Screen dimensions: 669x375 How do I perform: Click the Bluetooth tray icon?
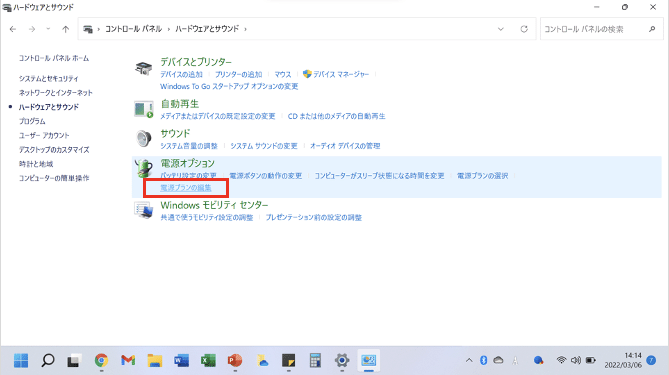(483, 360)
